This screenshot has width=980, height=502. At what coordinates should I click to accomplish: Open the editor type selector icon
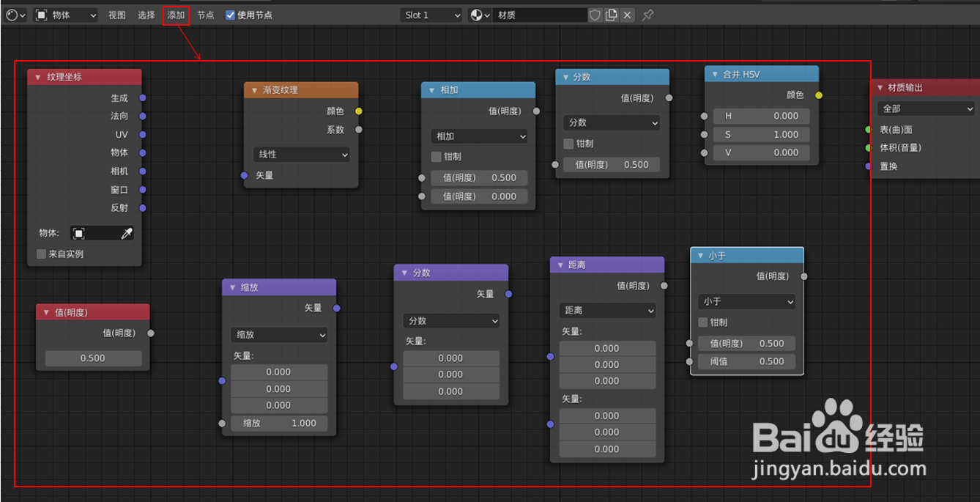(15, 15)
